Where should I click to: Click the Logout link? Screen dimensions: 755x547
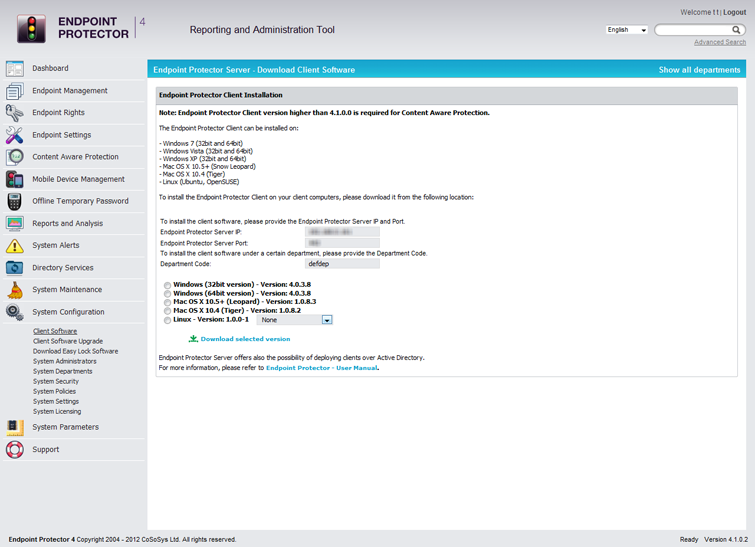[734, 13]
